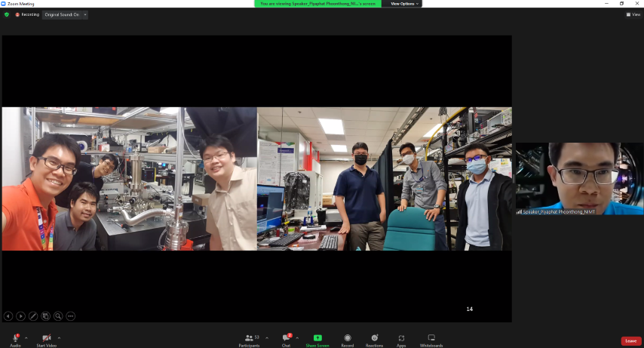Image resolution: width=644 pixels, height=348 pixels.
Task: Open the View layout menu
Action: [x=633, y=14]
